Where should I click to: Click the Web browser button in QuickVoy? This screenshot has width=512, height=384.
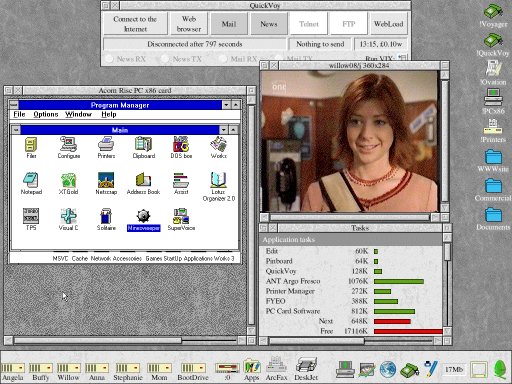(x=189, y=24)
